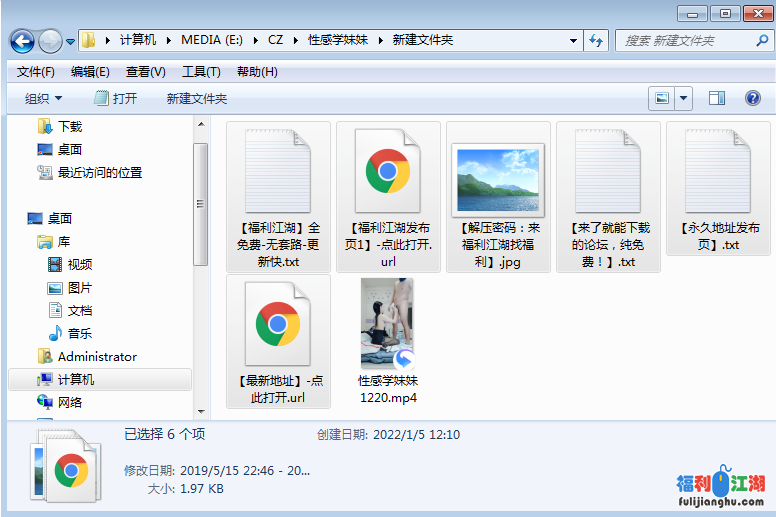Screen dimensions: 776x517
Task: Click the Refresh button beside the address bar
Action: (597, 41)
